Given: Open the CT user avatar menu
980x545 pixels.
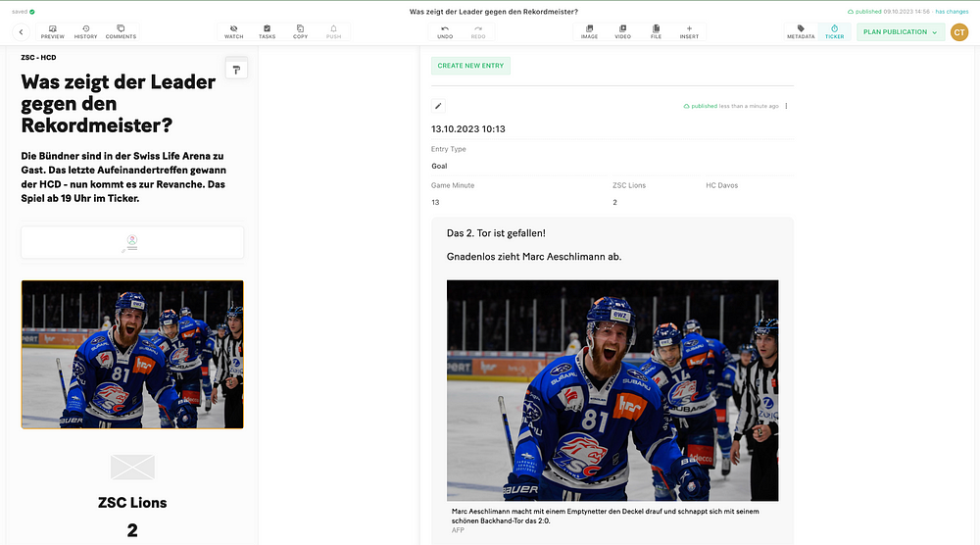Looking at the screenshot, I should tap(959, 32).
